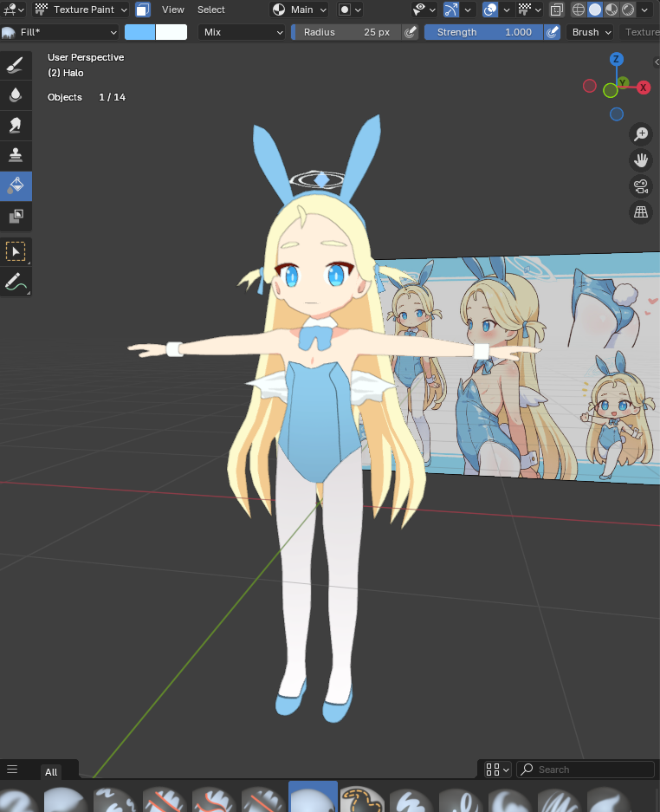
Task: Select the yellow dashed mask brush thumbnail
Action: click(x=362, y=798)
